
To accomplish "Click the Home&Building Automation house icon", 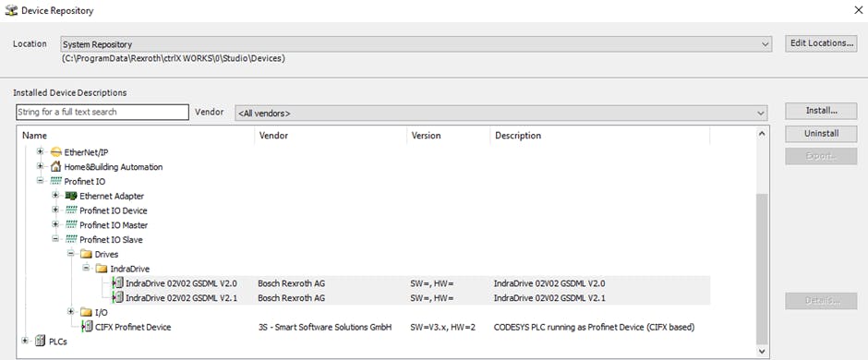I will [x=55, y=166].
